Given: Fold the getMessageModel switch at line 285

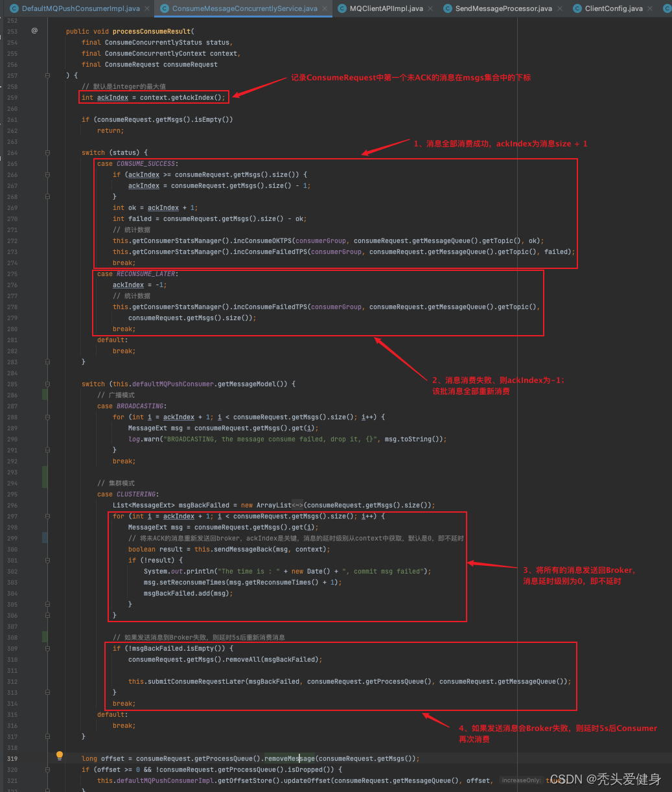Looking at the screenshot, I should (47, 384).
